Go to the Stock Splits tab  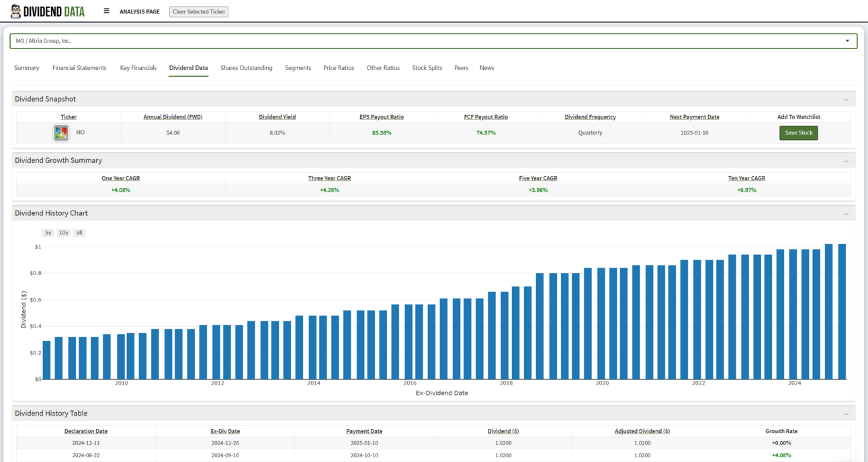click(x=427, y=68)
